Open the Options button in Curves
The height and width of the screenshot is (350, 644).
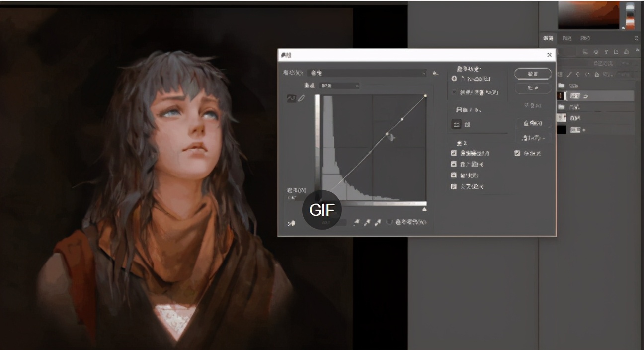coord(533,138)
